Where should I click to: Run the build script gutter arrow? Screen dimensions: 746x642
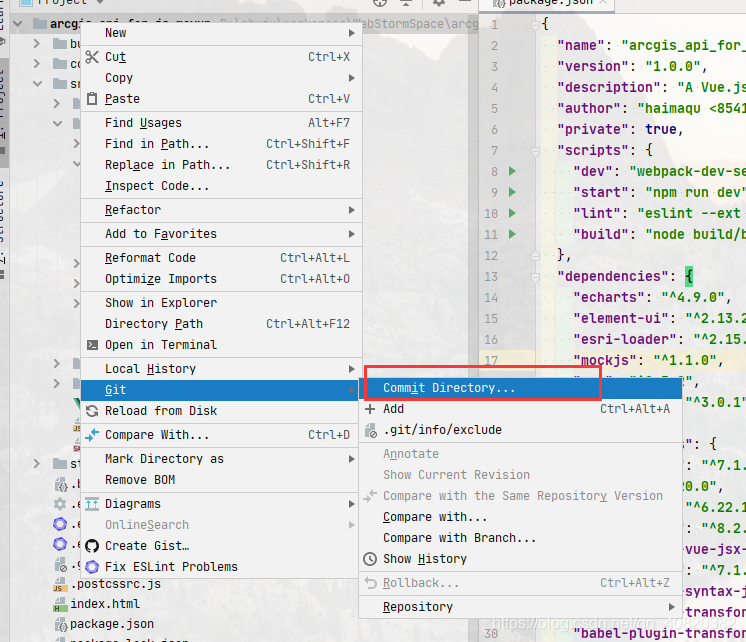click(512, 234)
